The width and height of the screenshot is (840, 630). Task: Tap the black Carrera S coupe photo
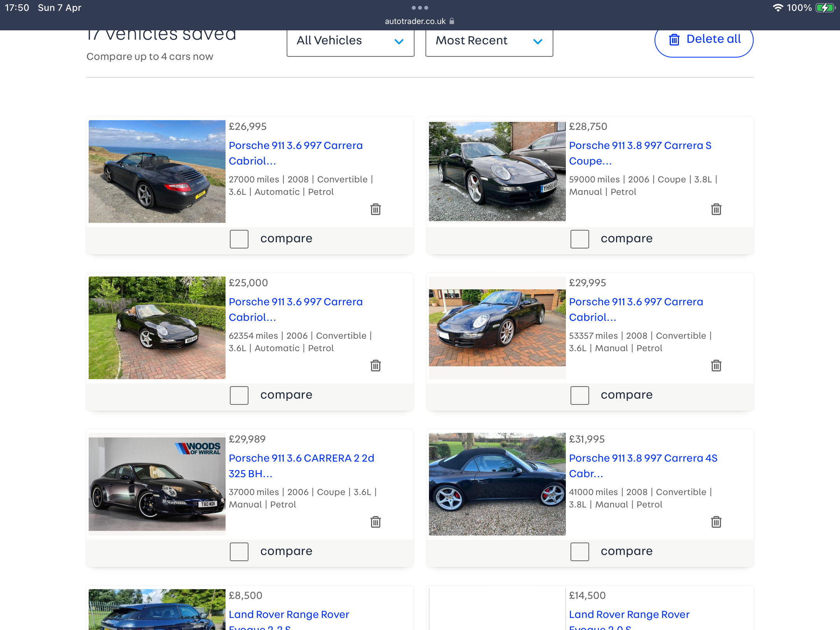[497, 171]
